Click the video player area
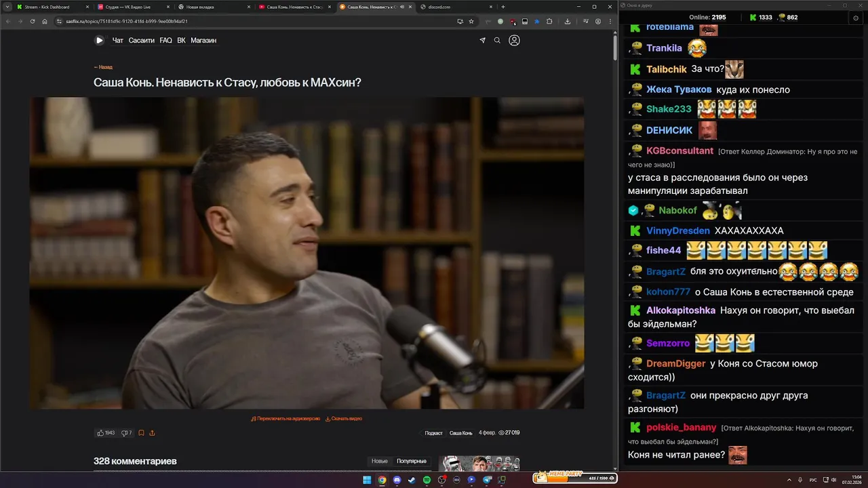Image resolution: width=868 pixels, height=488 pixels. point(307,253)
